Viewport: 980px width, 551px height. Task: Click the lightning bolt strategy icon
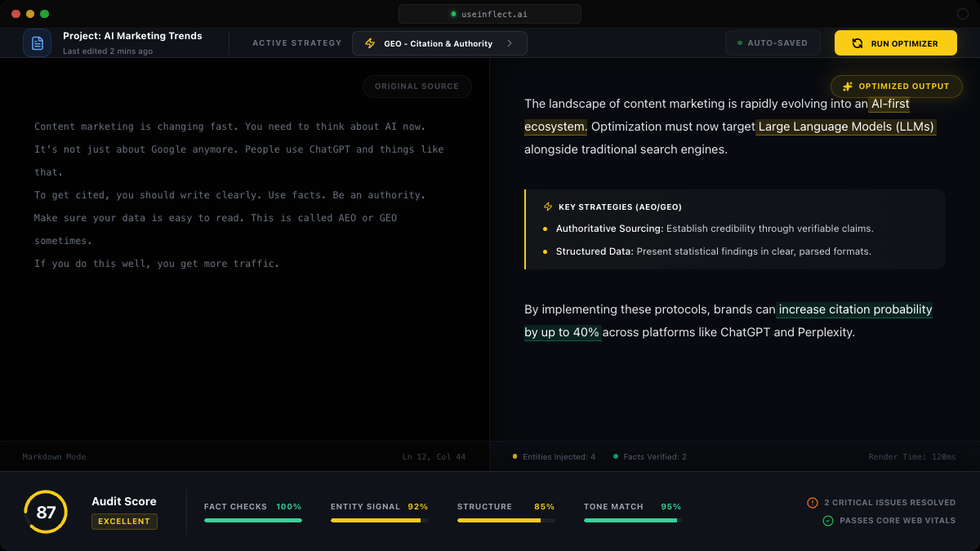click(x=370, y=43)
